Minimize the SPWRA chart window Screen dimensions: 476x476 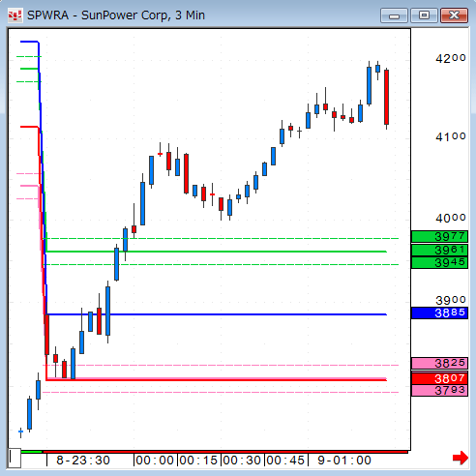click(x=394, y=15)
